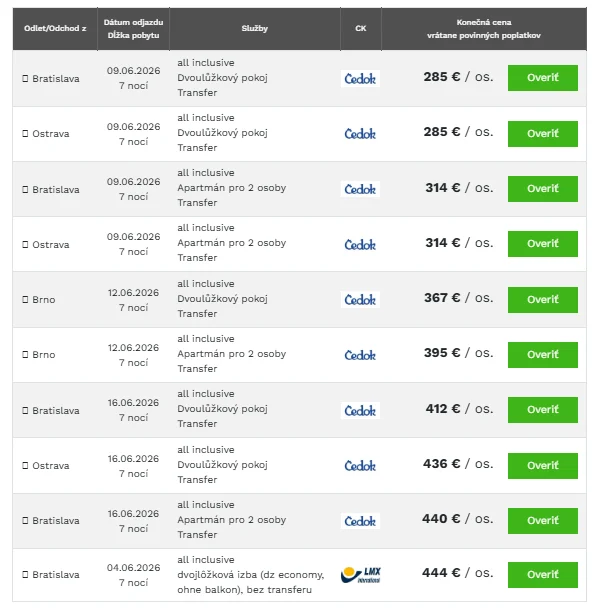Click the Čedok logo in the 395 € row

pyautogui.click(x=360, y=355)
